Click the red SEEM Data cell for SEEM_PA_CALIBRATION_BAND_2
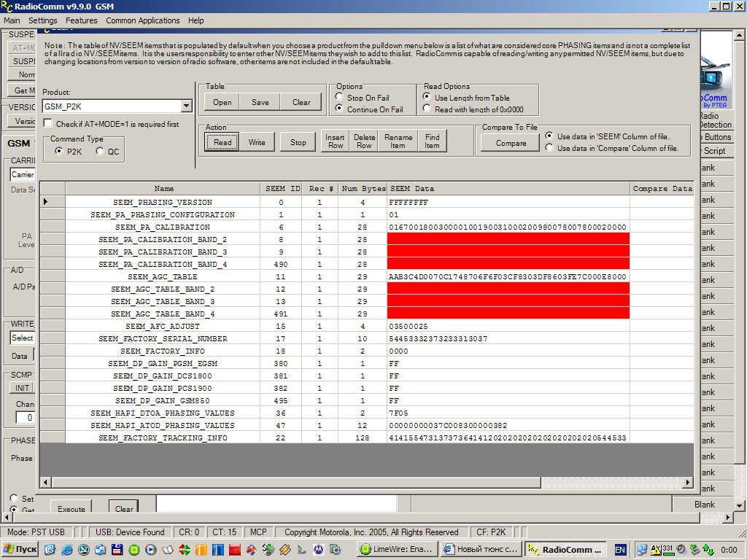Viewport: 747px width, 560px height. [508, 239]
